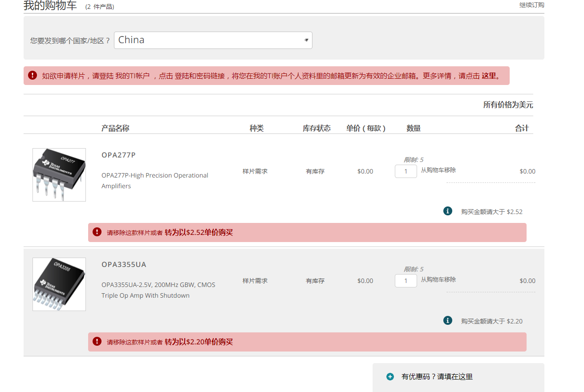Click the info icon beside $2.52 minimum purchase
584x392 pixels.
448,211
